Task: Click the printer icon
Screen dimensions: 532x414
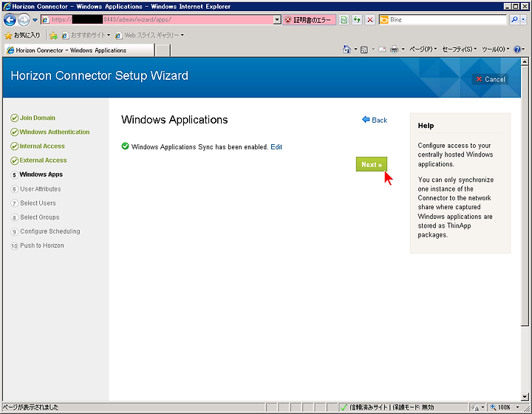Action: (394, 50)
